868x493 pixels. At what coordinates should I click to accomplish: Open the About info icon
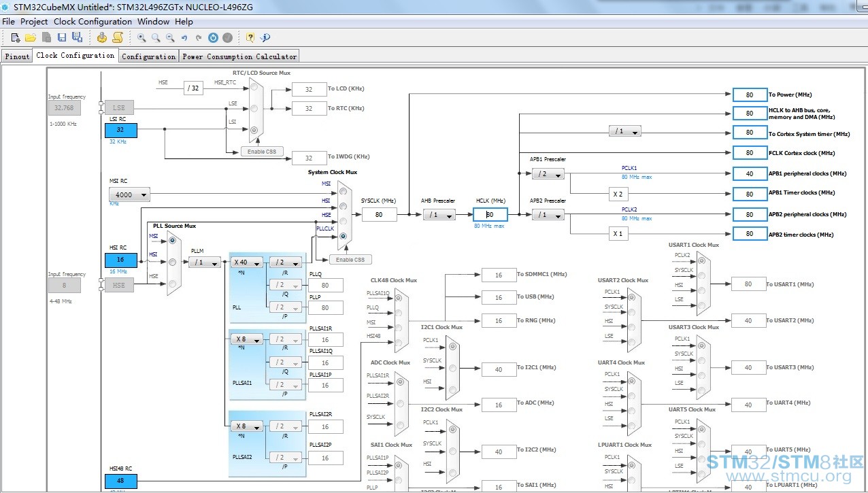pyautogui.click(x=265, y=37)
